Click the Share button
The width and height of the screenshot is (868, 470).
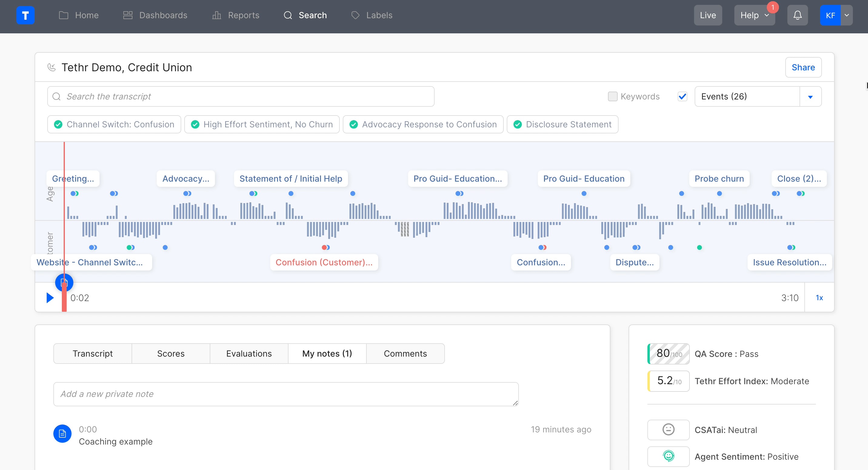click(803, 67)
